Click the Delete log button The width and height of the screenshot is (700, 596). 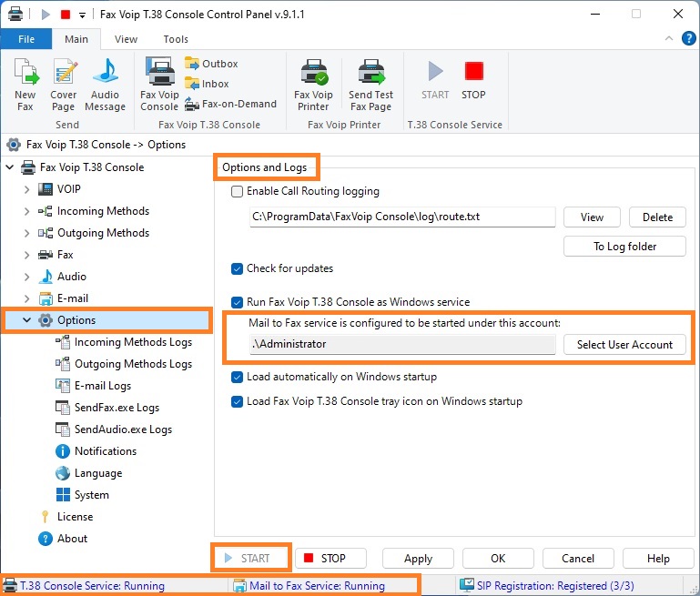click(x=657, y=217)
